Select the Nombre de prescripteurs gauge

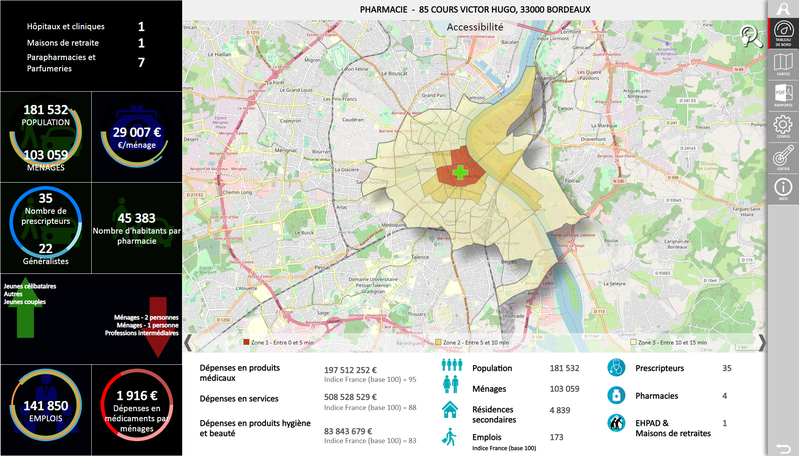tap(45, 227)
